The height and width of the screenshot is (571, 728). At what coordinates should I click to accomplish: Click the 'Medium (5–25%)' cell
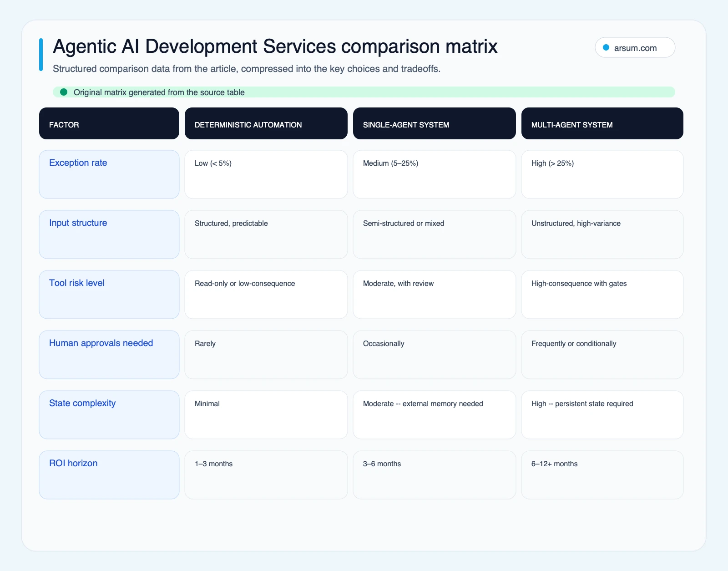click(435, 174)
